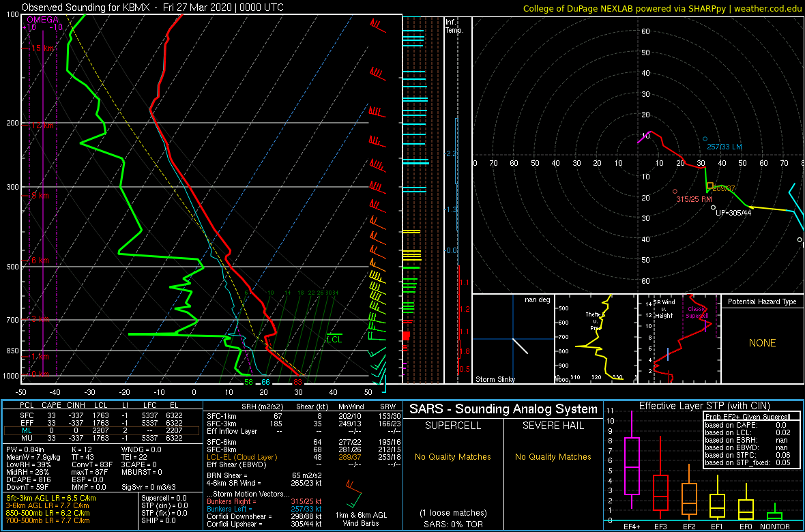The image size is (805, 532).
Task: Click the "STP (cin) = 0.0" value
Action: pos(164,506)
